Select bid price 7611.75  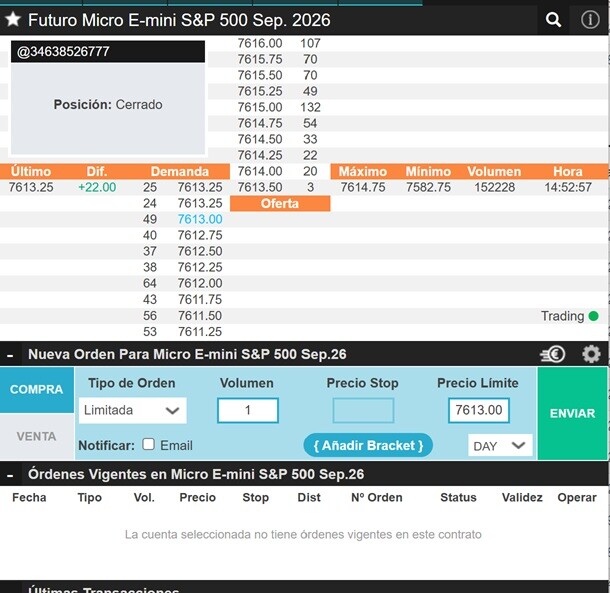click(200, 299)
